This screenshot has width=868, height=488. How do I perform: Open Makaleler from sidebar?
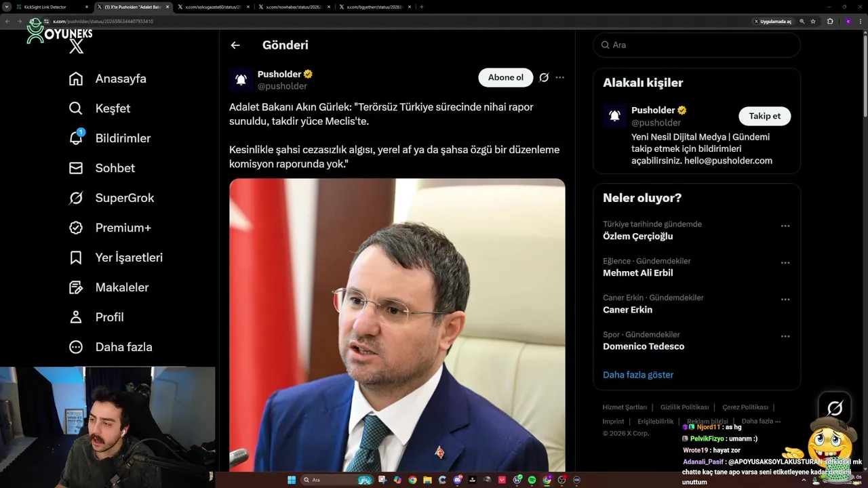click(x=109, y=287)
